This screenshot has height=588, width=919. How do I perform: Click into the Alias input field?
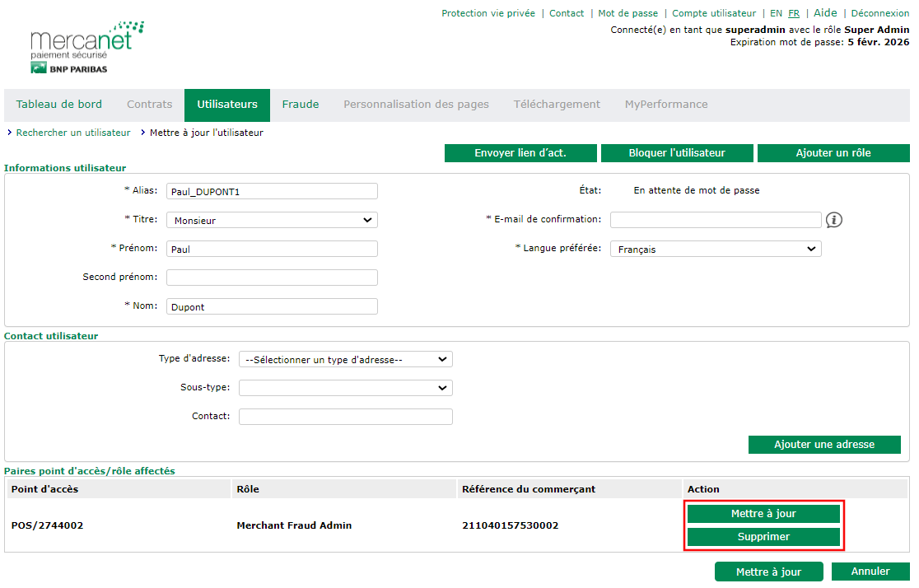[272, 191]
